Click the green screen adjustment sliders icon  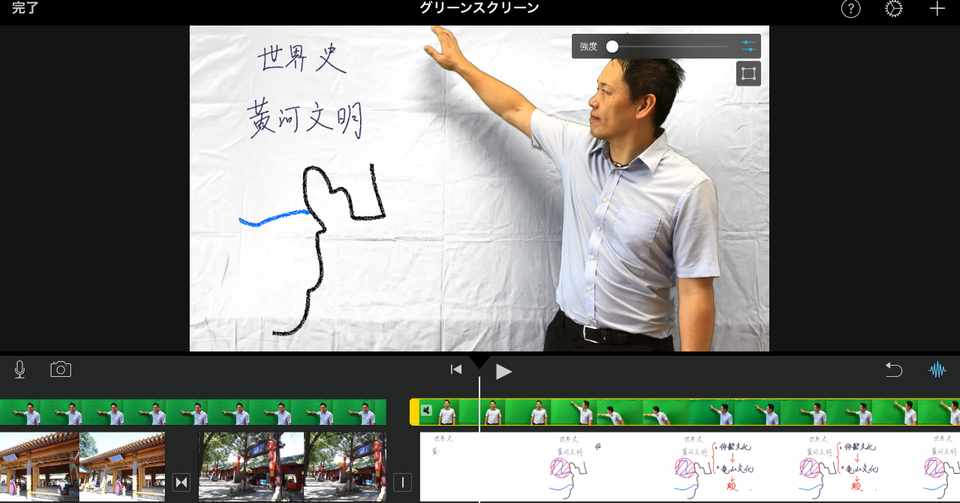[x=748, y=46]
